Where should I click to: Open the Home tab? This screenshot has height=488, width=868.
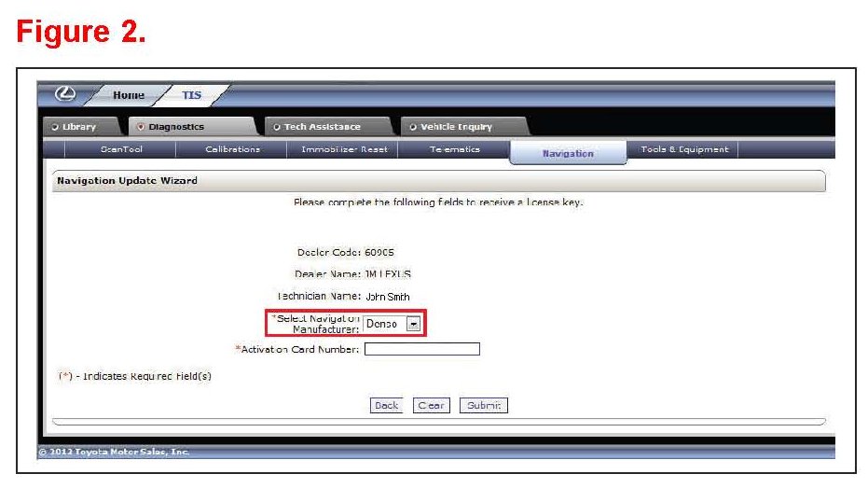[128, 95]
